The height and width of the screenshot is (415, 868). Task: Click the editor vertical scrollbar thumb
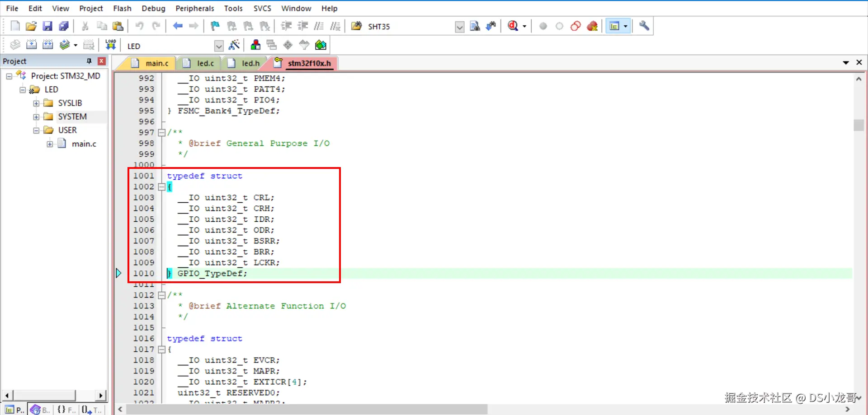click(x=859, y=125)
